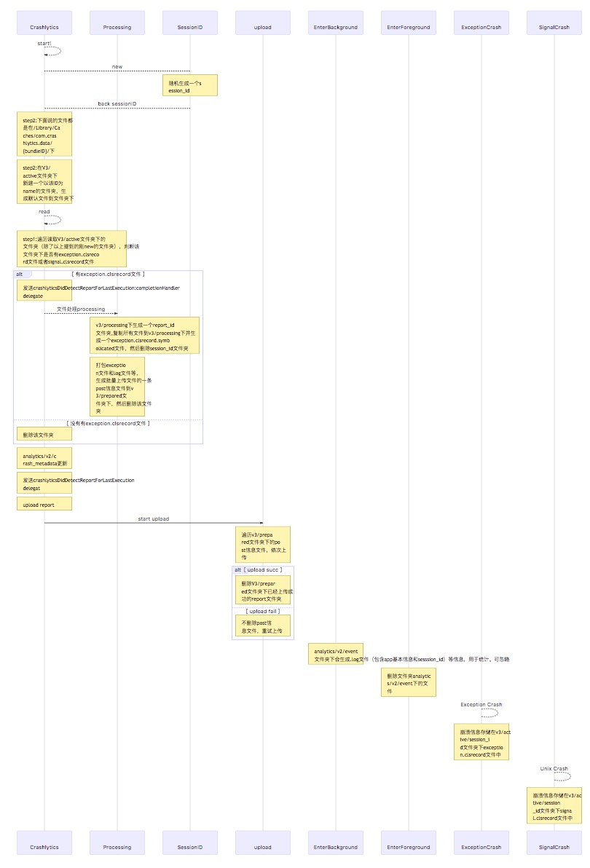Click the 'read' self-message label
Screen dimensions: 590x868
pos(44,211)
